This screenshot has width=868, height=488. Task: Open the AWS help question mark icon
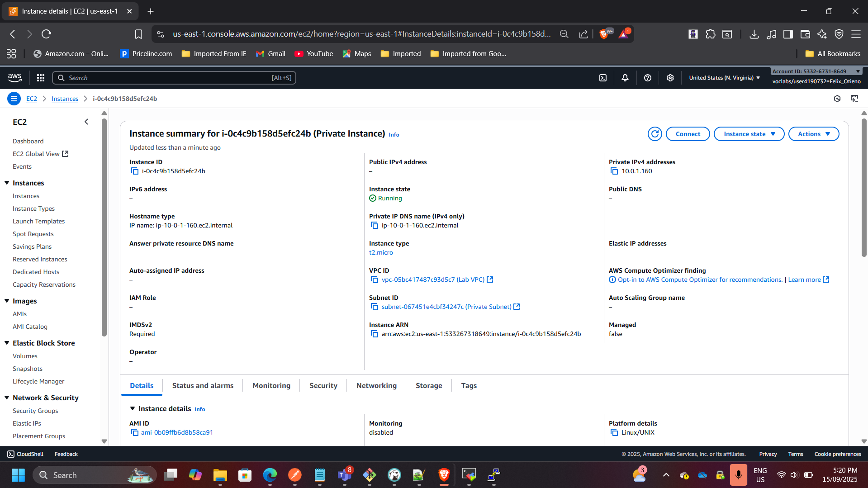(x=648, y=78)
